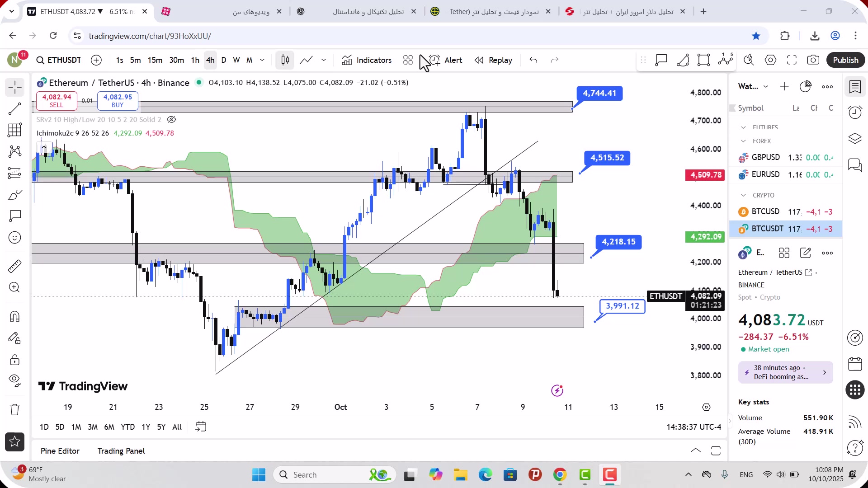Select Weekly timeframe W
Viewport: 868px width, 488px height.
click(236, 60)
